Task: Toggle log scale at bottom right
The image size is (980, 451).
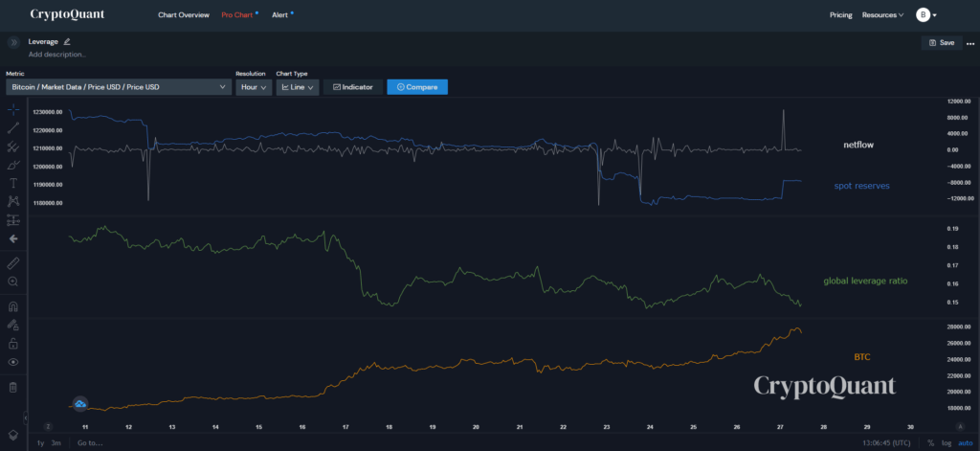Action: pos(947,443)
